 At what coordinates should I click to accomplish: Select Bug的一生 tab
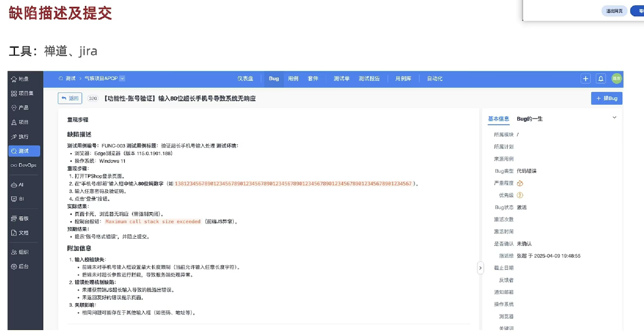tap(529, 119)
